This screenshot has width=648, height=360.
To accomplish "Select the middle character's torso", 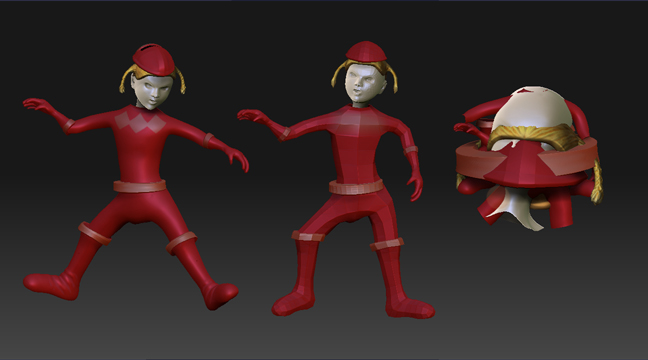I will (x=355, y=145).
